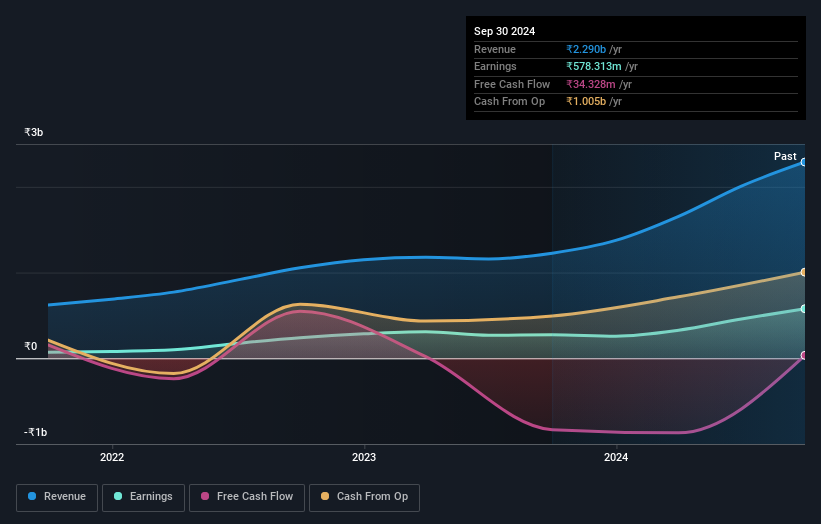Click the pink Free Cash Flow endpoint marker
821x524 pixels.
click(804, 355)
